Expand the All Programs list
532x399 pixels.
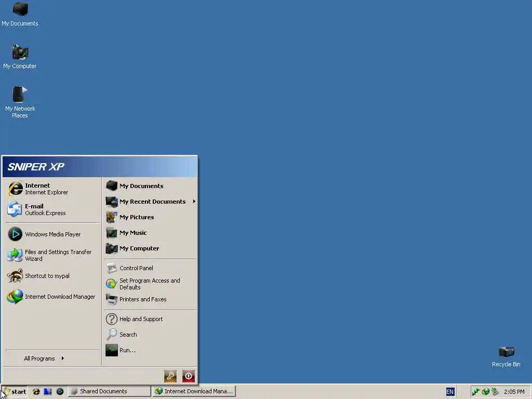coord(44,358)
